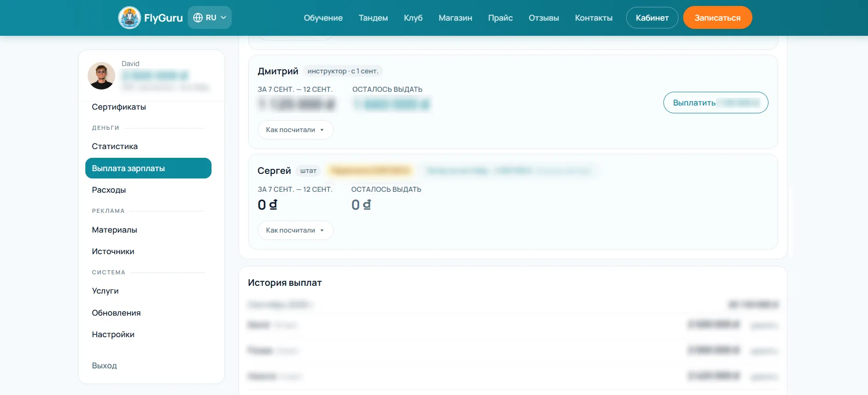Viewport: 868px width, 395px height.
Task: Click the Сергей name heading
Action: (274, 171)
